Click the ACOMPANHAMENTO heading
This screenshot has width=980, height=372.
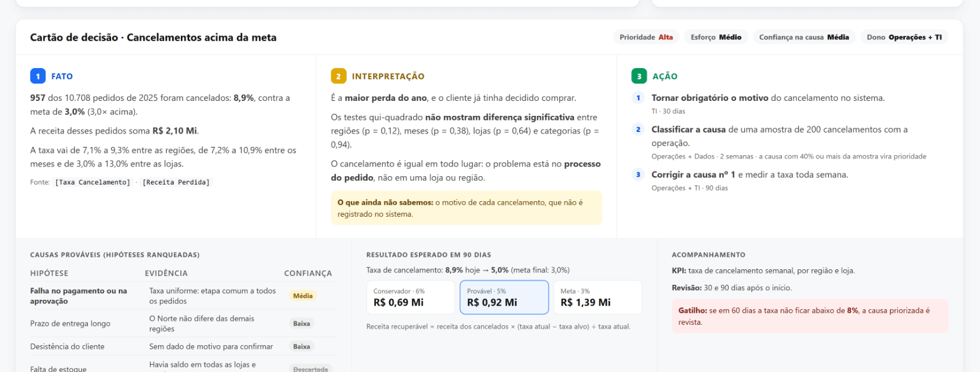coord(708,255)
